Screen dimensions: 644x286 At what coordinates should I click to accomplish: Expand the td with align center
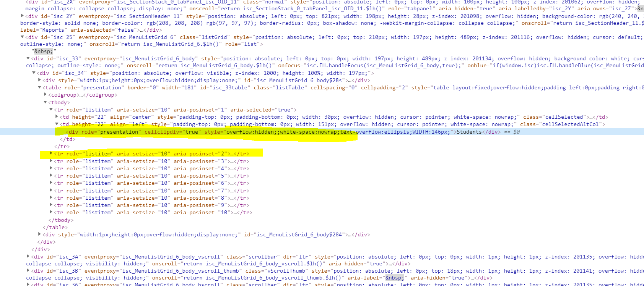click(57, 117)
